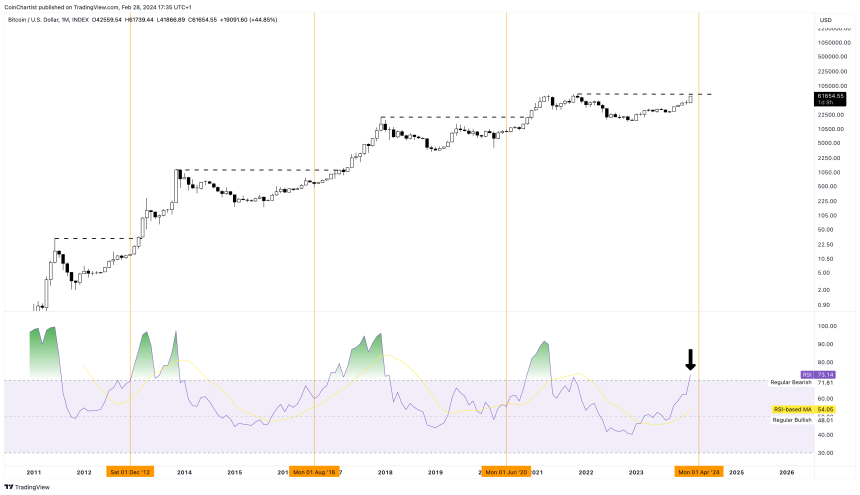Click the CoinChartist published on TradingView.com header
The height and width of the screenshot is (495, 860).
98,7
